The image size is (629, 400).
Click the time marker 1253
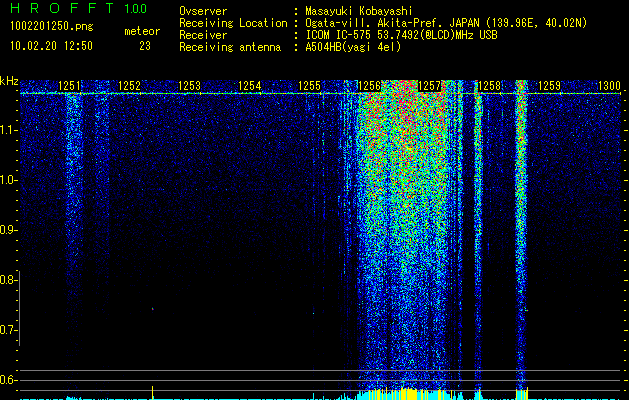click(x=189, y=86)
